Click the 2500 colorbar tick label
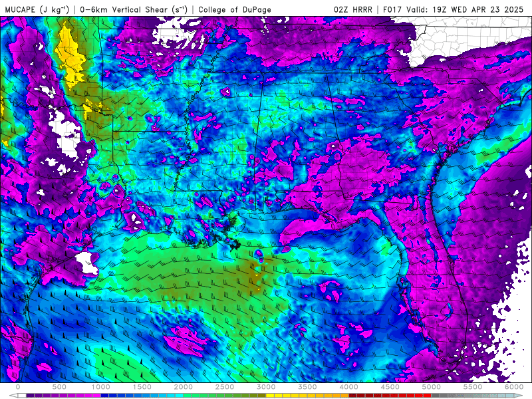The width and height of the screenshot is (532, 399). [225, 387]
